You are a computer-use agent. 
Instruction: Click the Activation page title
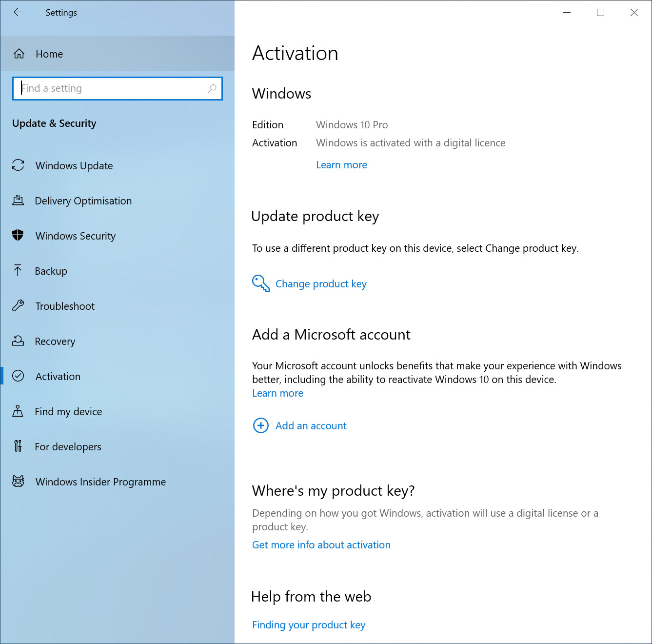pyautogui.click(x=295, y=53)
